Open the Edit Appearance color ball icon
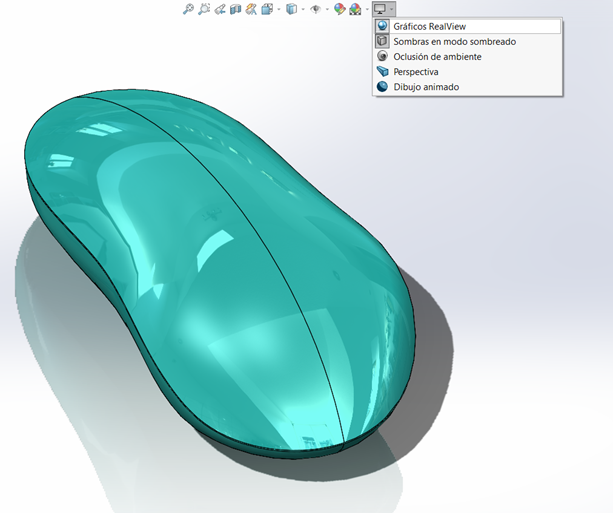Screen dimensions: 613x513 click(340, 9)
